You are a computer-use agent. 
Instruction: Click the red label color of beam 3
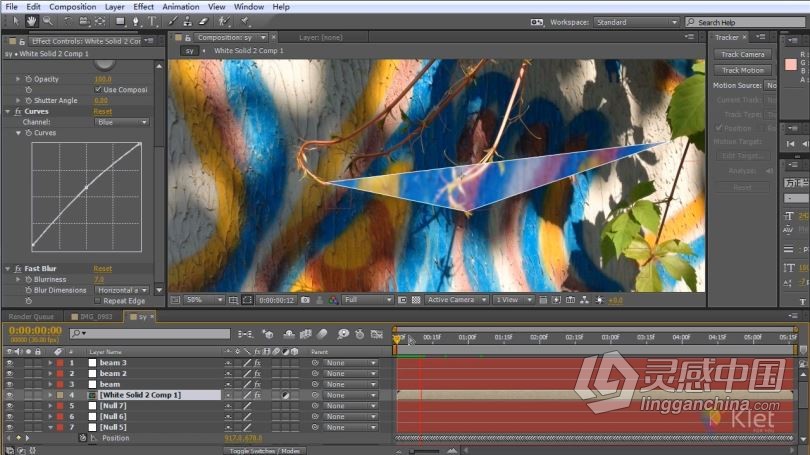point(60,363)
